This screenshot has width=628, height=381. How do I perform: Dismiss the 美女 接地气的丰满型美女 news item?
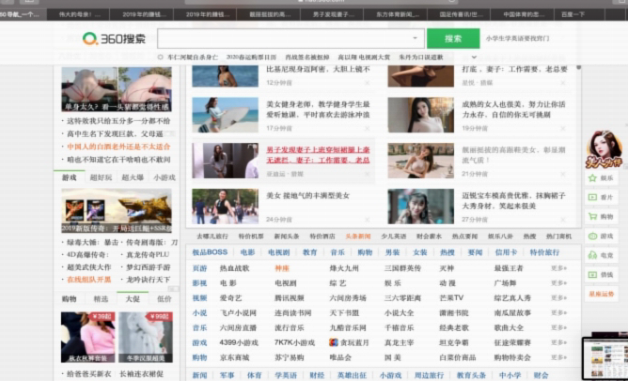(x=367, y=220)
